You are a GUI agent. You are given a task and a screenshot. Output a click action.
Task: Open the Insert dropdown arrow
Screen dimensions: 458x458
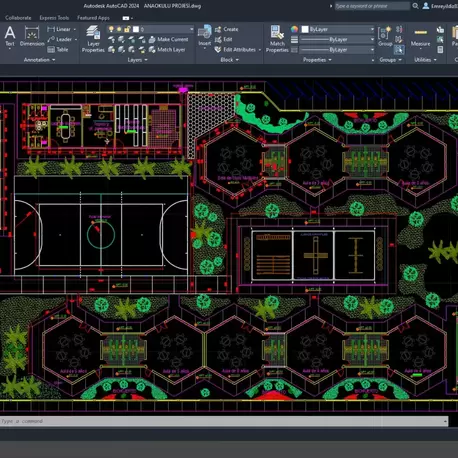pyautogui.click(x=204, y=49)
